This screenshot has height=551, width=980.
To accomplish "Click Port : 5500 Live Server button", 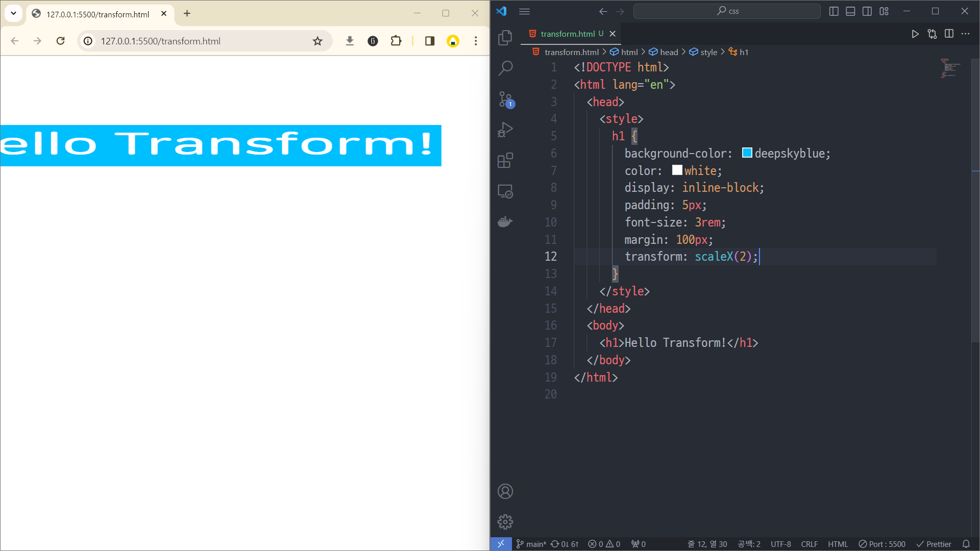I will coord(882,544).
